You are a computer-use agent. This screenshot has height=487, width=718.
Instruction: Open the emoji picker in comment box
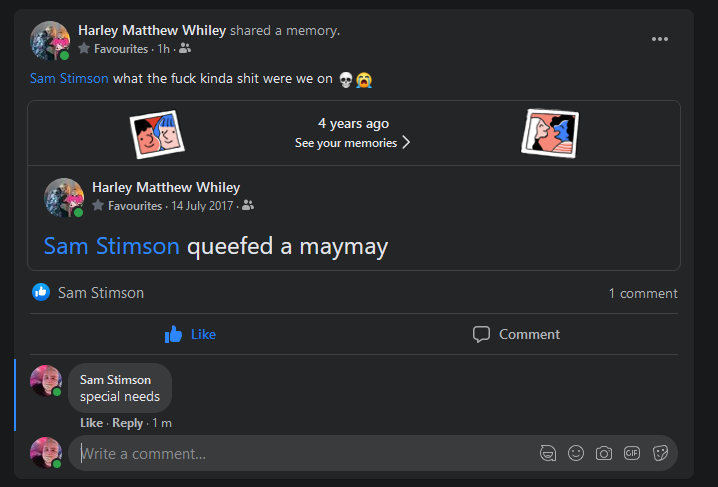(576, 453)
